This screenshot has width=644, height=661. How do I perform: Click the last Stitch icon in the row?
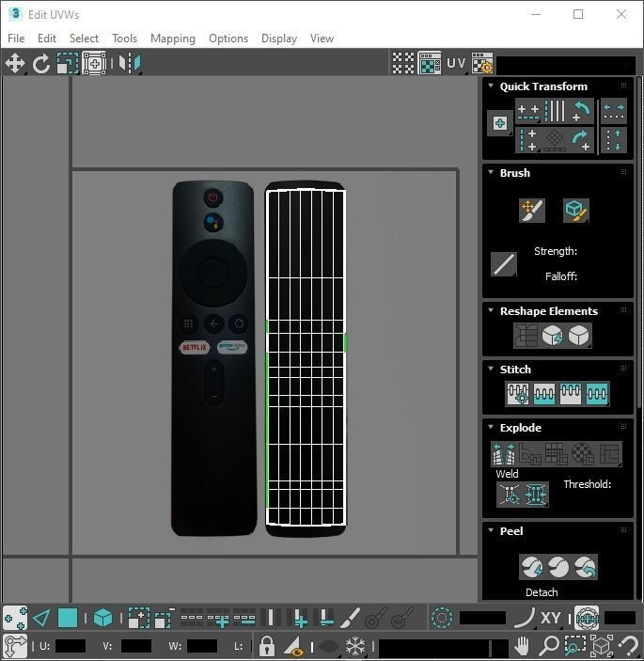(x=597, y=394)
